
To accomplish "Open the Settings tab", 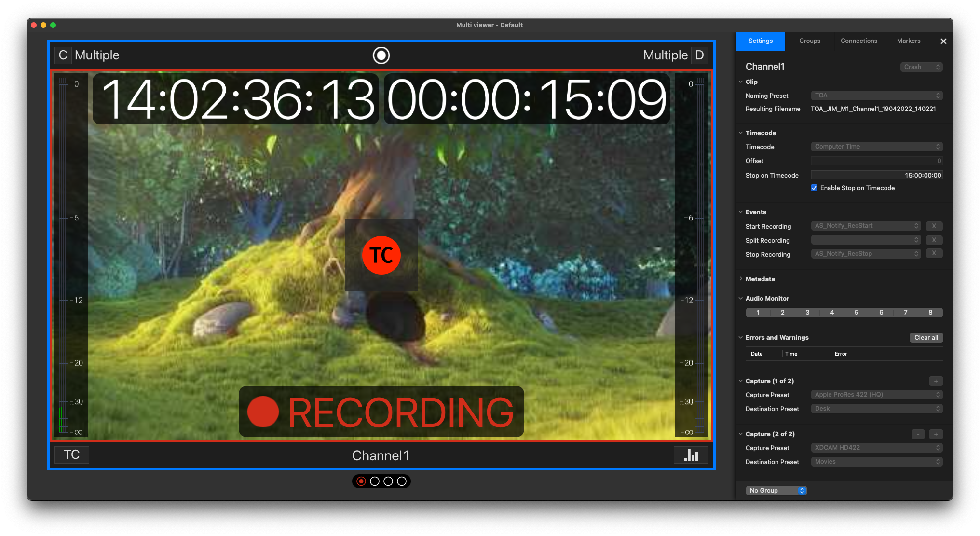I will click(761, 41).
